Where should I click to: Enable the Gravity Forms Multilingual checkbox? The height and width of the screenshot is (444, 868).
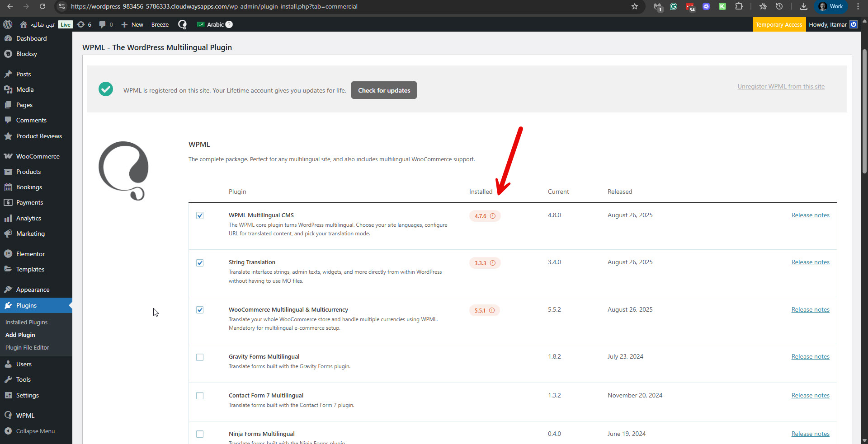pos(200,357)
